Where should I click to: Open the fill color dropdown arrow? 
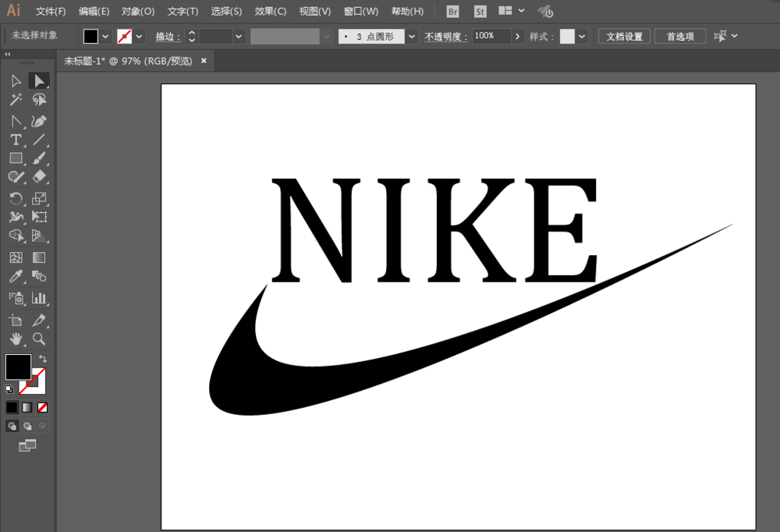[x=105, y=37]
